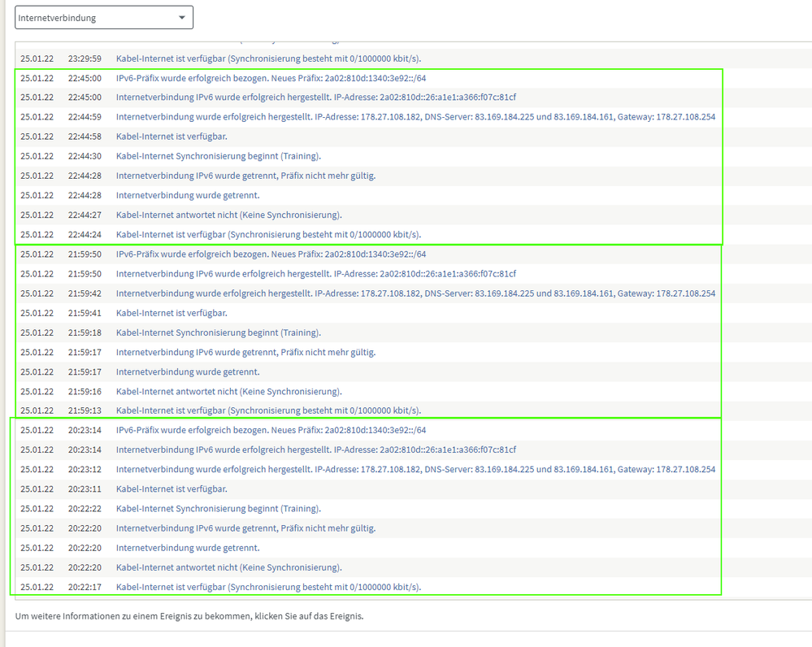
Task: Open the 22:45:00 IPv6-Präfix bezogen event
Action: tap(271, 78)
